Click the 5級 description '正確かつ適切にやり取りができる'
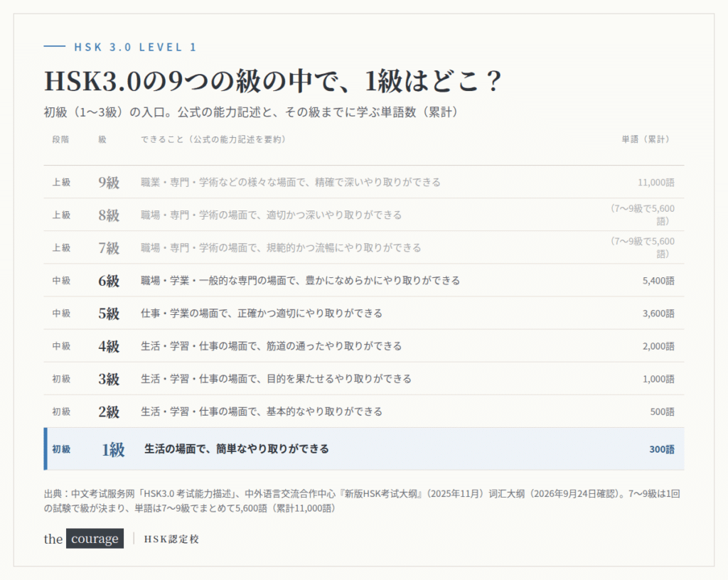The height and width of the screenshot is (580, 728). pyautogui.click(x=310, y=313)
